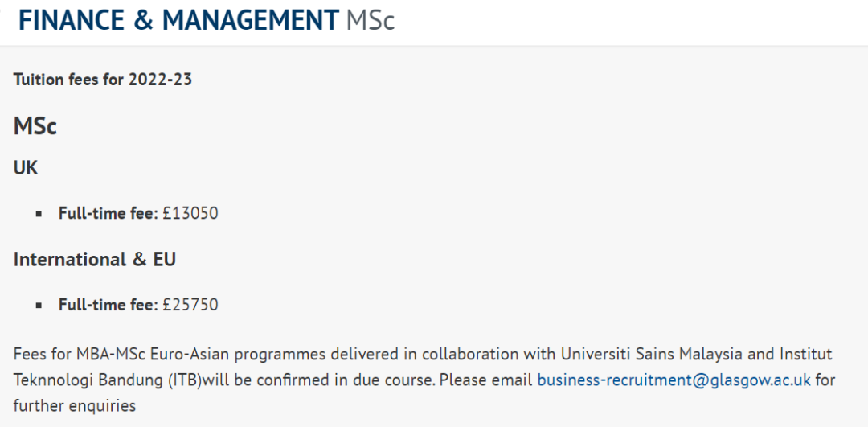Click the Full-time fee label under International

[x=108, y=305]
